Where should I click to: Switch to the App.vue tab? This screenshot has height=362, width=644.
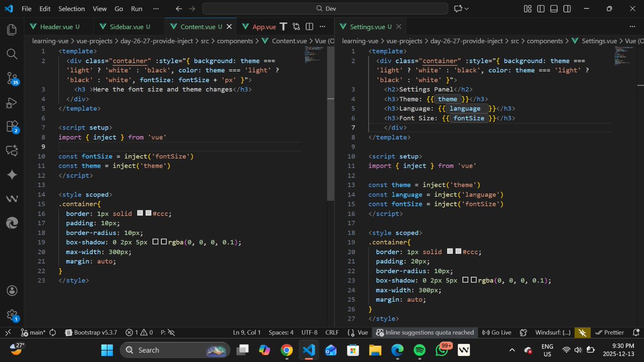point(258,26)
